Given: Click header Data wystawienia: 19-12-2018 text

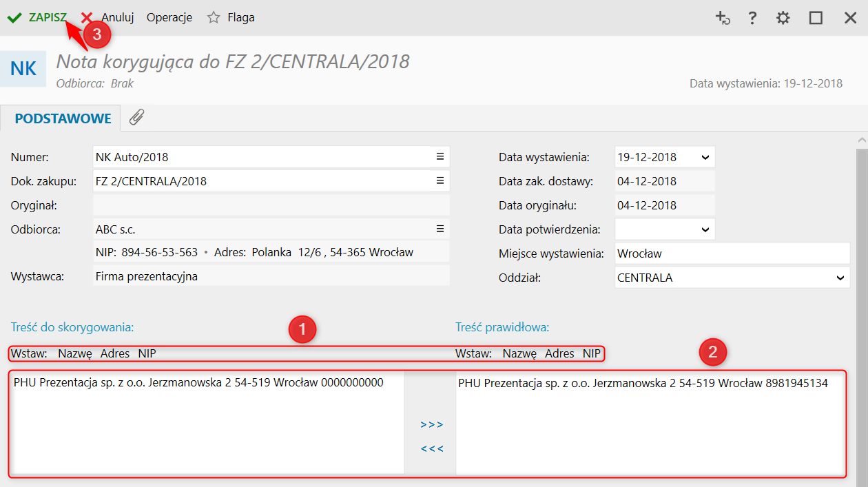Looking at the screenshot, I should 766,83.
